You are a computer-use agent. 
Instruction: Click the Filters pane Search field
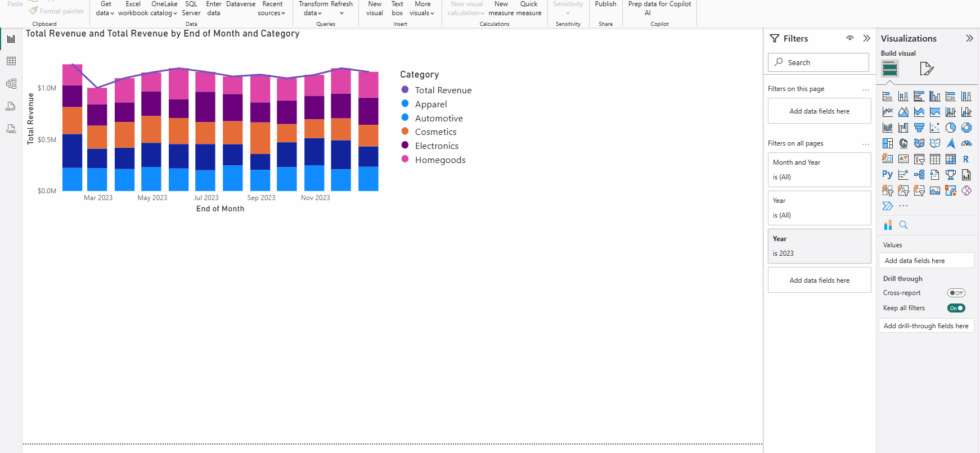[x=819, y=62]
